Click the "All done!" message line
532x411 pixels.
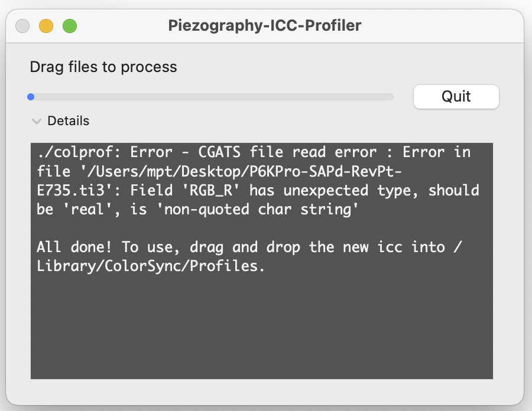point(249,247)
